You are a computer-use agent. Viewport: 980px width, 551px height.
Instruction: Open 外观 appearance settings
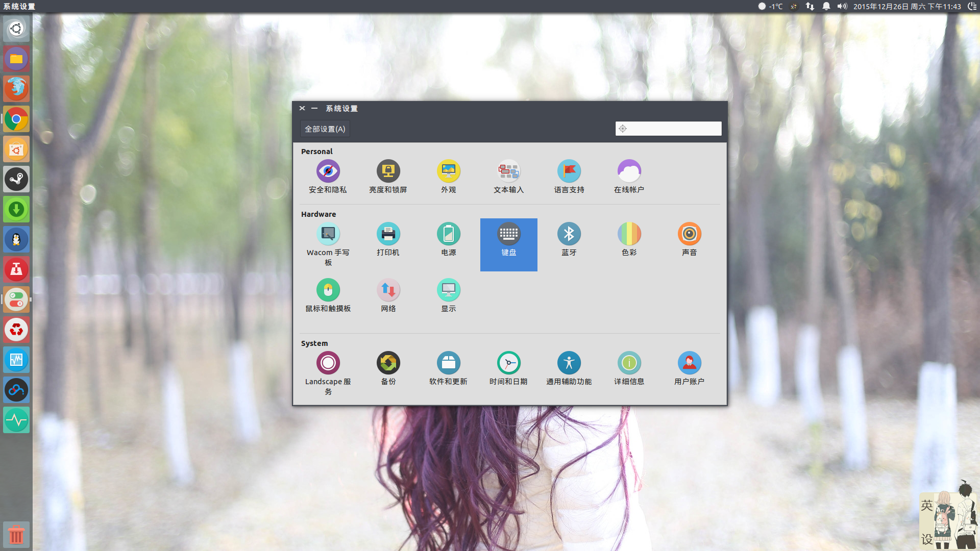449,177
